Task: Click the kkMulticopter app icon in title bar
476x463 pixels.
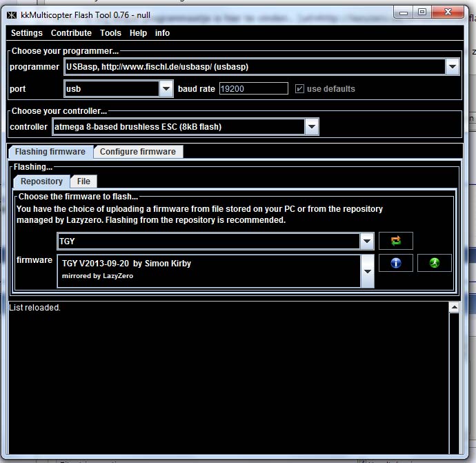Action: [x=12, y=15]
